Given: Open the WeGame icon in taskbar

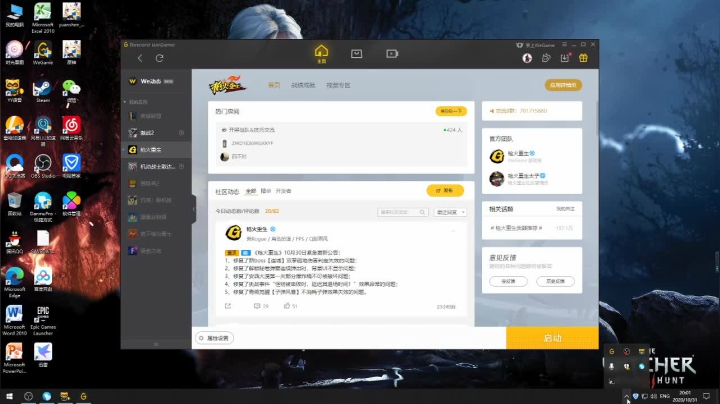Looking at the screenshot, I should [83, 396].
